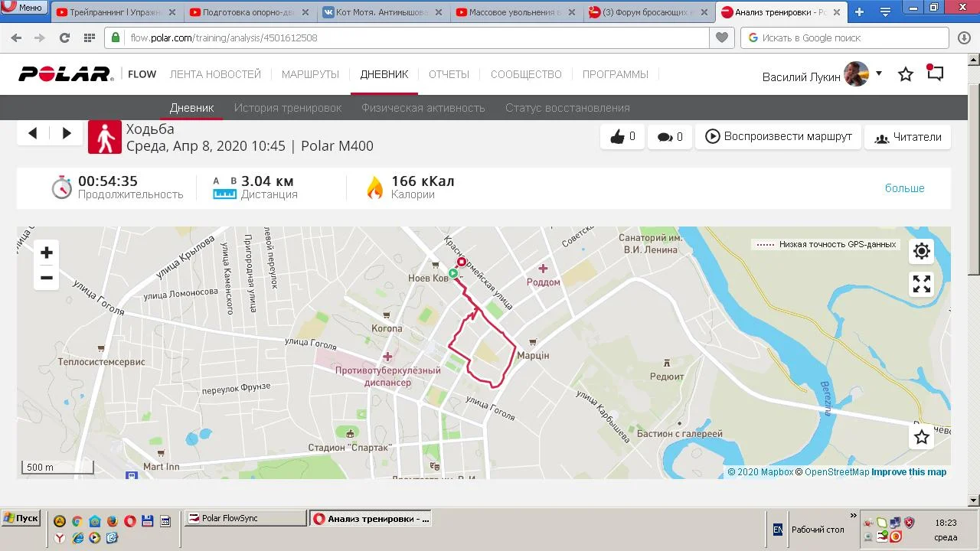Switch to the Подготовка опорно-дв tab
This screenshot has height=551, width=980.
249,12
